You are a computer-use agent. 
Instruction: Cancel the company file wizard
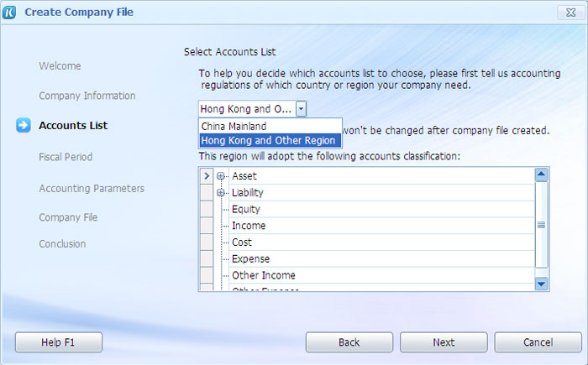click(x=538, y=342)
